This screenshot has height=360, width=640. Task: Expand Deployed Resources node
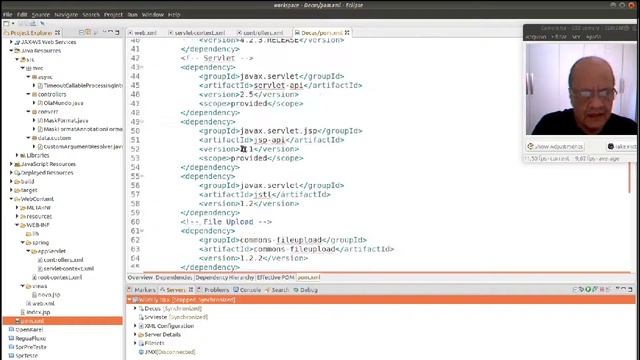(11, 173)
